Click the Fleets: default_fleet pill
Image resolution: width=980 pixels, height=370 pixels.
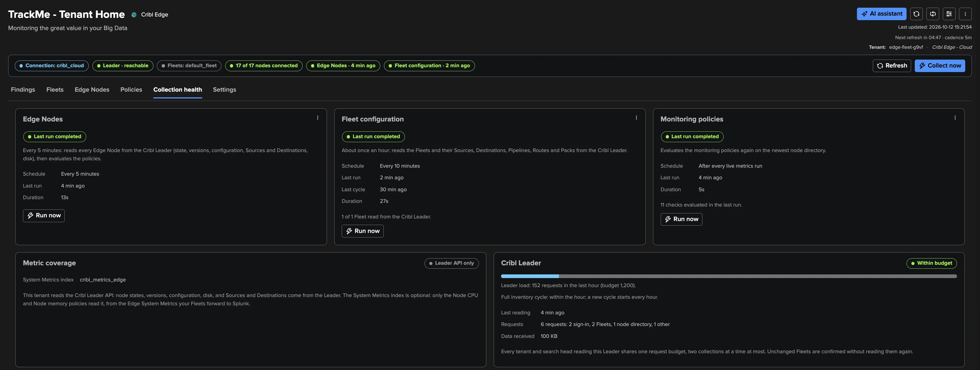[189, 66]
